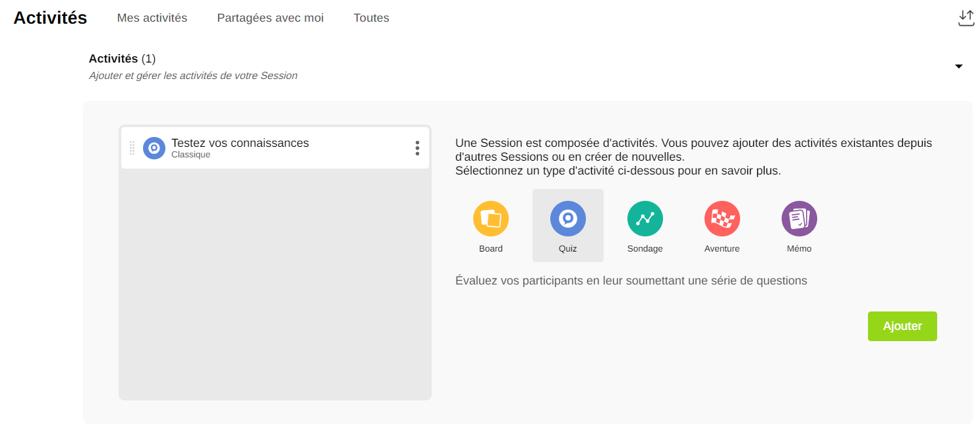
Task: Pick the Aventure checkered flag icon
Action: pos(722,219)
